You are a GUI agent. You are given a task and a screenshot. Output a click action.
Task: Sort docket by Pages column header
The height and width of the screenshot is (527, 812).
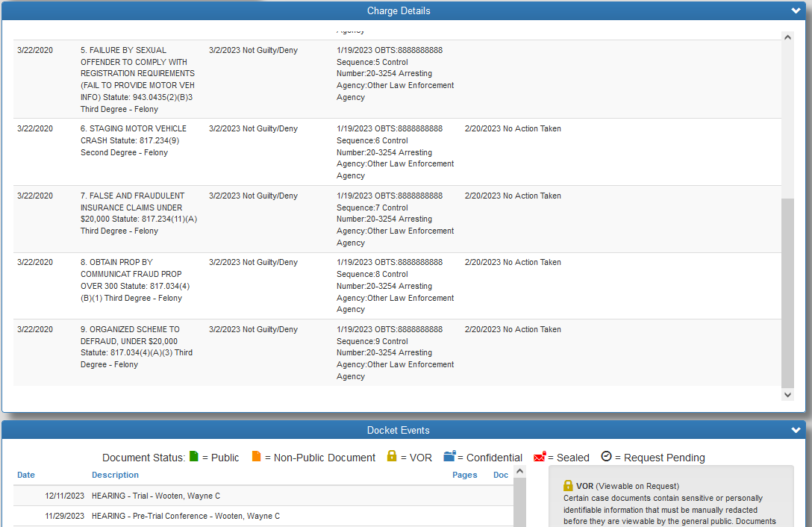tap(464, 475)
